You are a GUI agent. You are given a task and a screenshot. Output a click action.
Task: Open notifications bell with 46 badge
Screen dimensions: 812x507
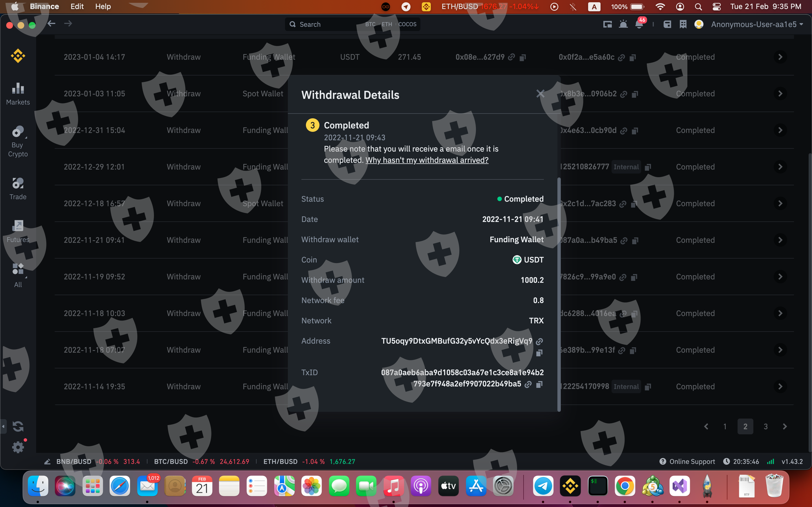click(639, 24)
